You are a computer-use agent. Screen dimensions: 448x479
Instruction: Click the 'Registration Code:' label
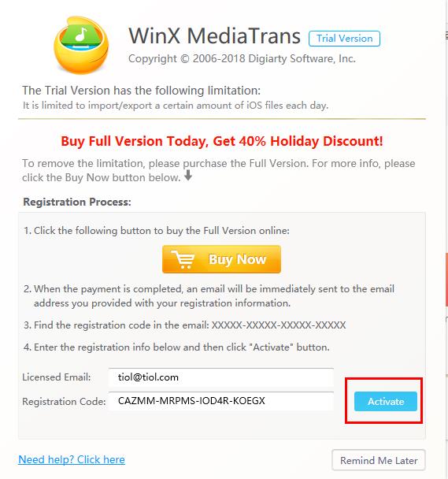(x=64, y=402)
